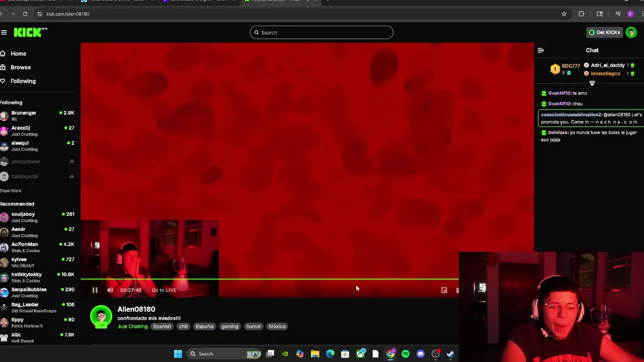Click Alien08180 channel name
The height and width of the screenshot is (362, 644).
136,309
